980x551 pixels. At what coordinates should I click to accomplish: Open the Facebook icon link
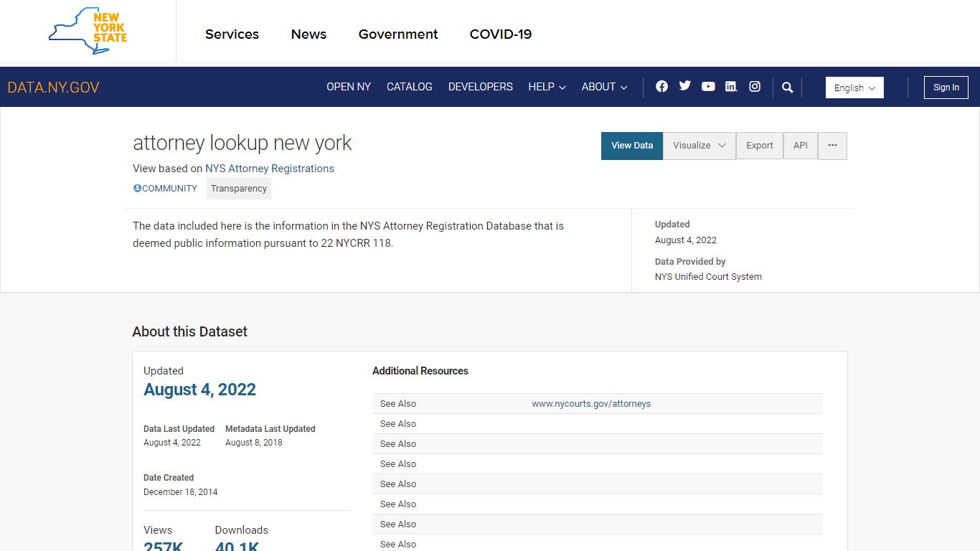(661, 86)
